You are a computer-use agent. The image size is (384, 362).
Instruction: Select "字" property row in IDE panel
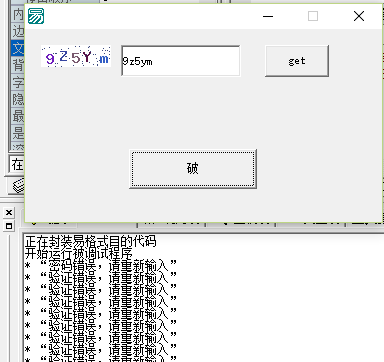[18, 82]
